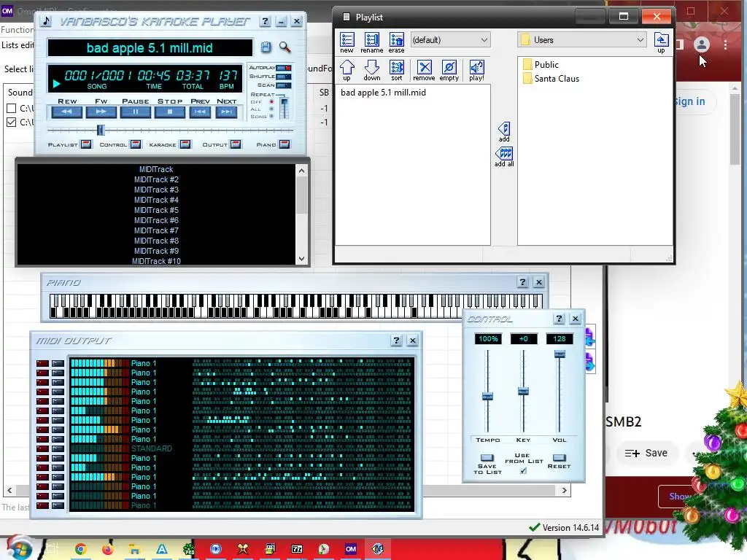Screen dimensions: 747x560
Task: Open Karaoke Player help question mark
Action: (x=265, y=21)
